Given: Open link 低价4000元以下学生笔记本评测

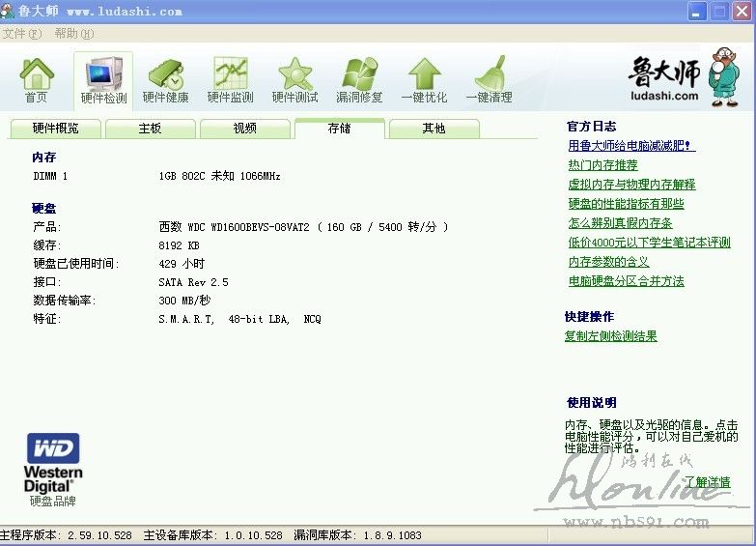Looking at the screenshot, I should click(x=649, y=243).
